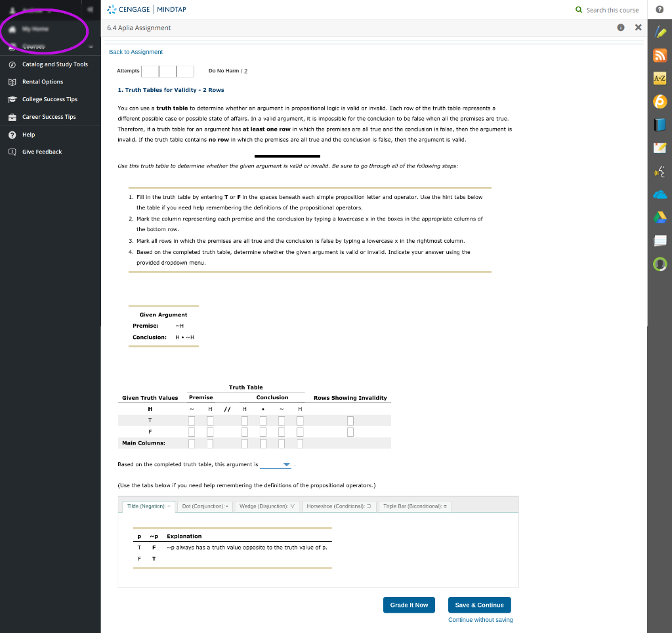Select the ReadSpeaker audio icon

coord(660,171)
